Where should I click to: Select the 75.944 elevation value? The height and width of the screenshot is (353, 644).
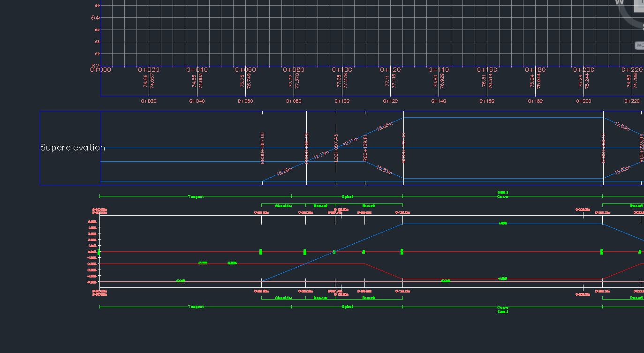pos(539,81)
